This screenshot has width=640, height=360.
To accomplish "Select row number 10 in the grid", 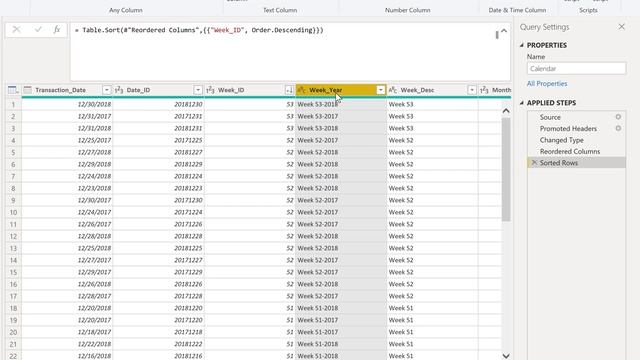I will (13, 212).
